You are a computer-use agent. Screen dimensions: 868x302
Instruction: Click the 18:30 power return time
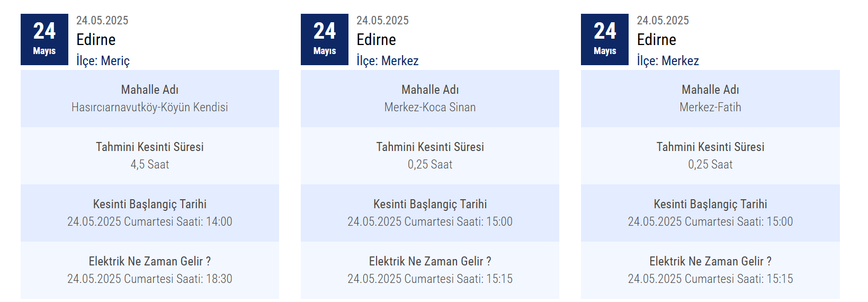150,279
